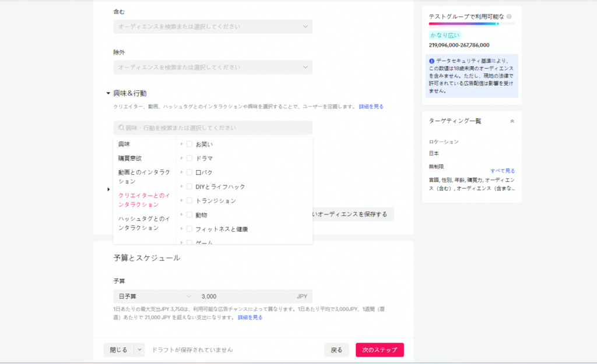Select the 動物 checkbox

point(189,215)
